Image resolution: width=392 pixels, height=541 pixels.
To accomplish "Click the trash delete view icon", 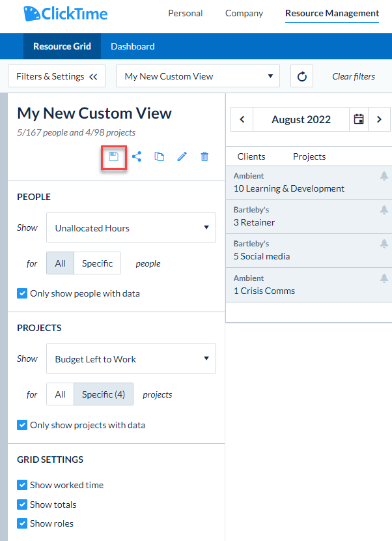I will click(204, 156).
